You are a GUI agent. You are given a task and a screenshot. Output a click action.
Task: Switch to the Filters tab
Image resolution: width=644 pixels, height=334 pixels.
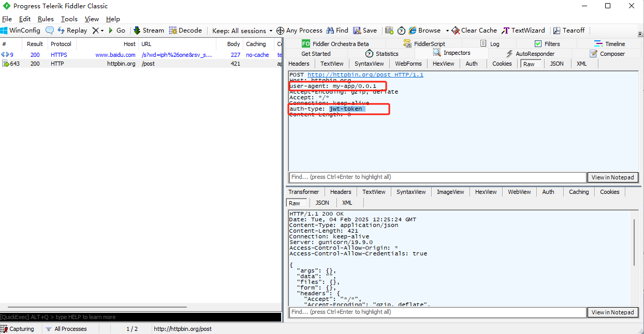tap(547, 44)
